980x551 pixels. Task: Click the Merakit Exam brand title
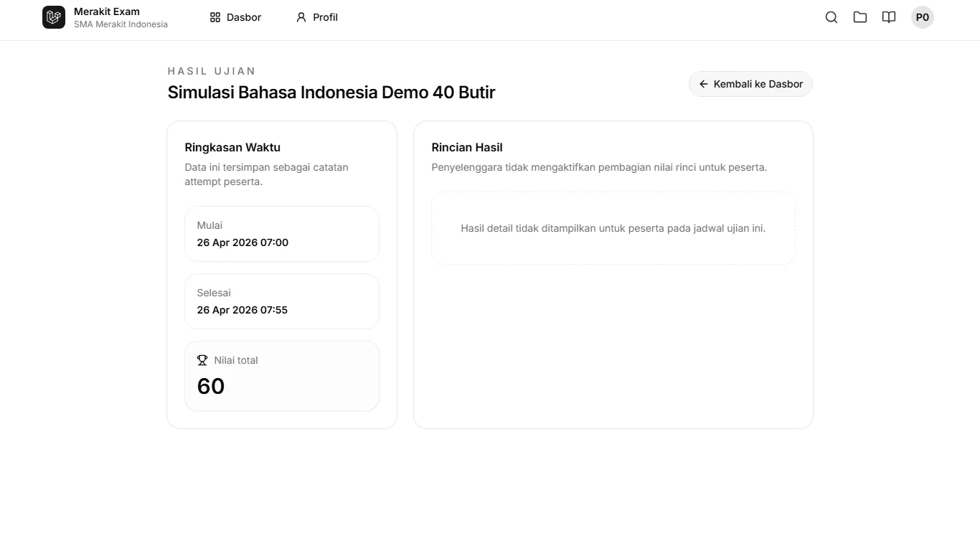click(x=107, y=11)
